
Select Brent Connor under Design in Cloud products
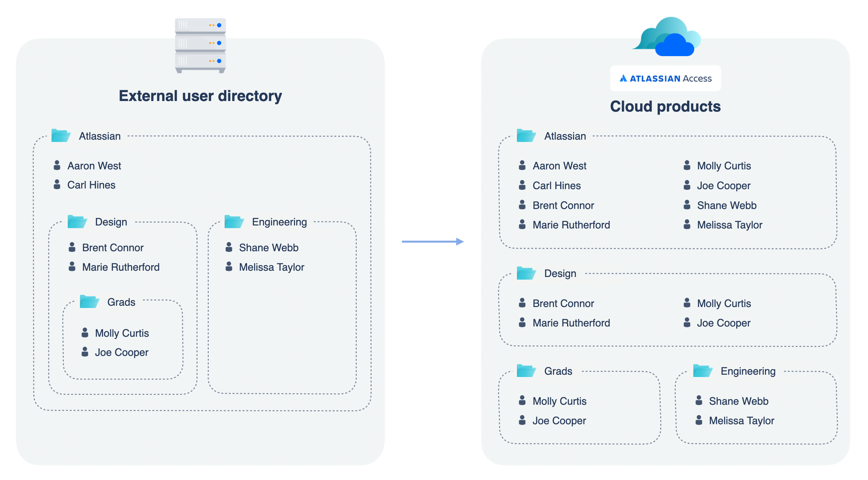click(563, 303)
